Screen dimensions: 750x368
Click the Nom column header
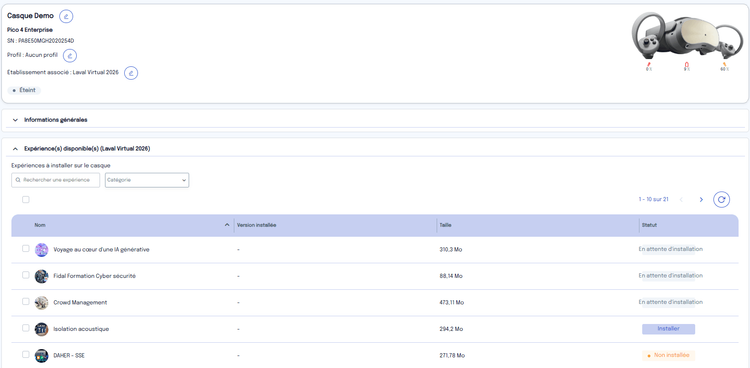[40, 225]
